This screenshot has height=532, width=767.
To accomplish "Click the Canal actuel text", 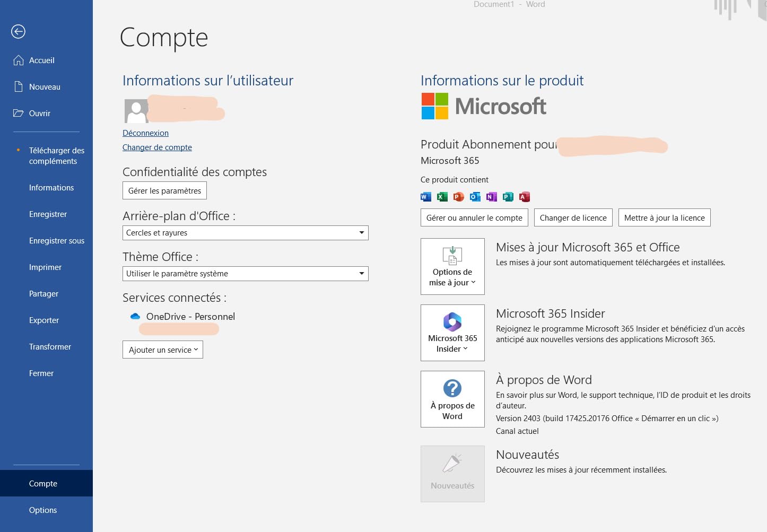I will [517, 431].
